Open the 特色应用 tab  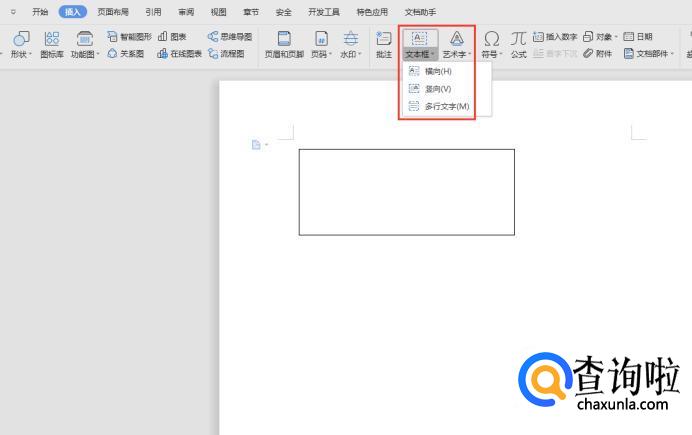click(372, 12)
